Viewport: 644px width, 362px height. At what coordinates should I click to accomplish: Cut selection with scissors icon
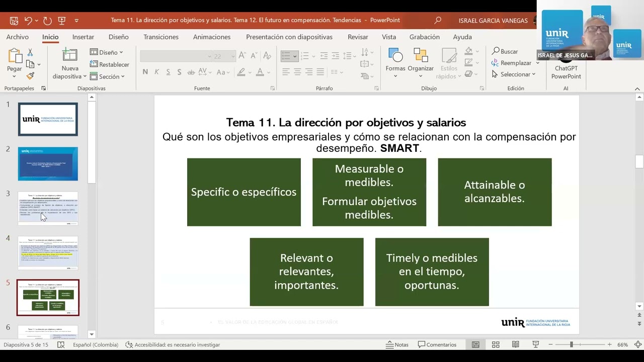coord(30,52)
